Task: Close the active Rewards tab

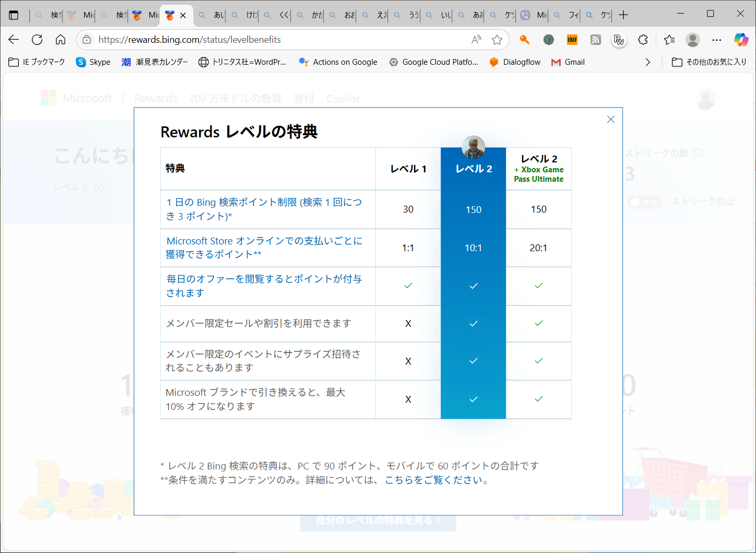Action: coord(183,16)
